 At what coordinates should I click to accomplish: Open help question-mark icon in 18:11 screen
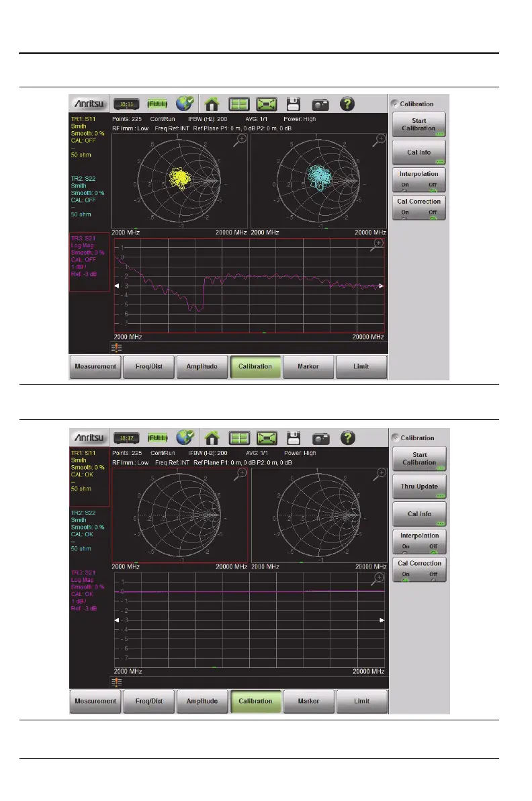347,103
